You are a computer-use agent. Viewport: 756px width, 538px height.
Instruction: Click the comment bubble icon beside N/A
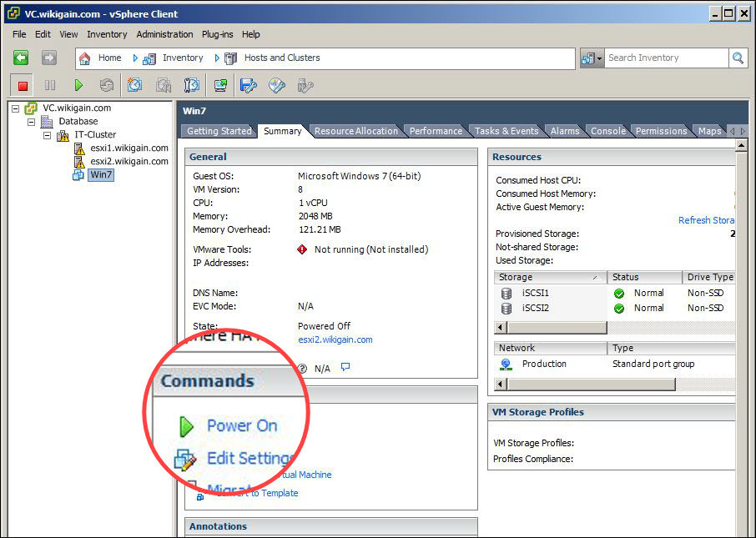pos(345,367)
